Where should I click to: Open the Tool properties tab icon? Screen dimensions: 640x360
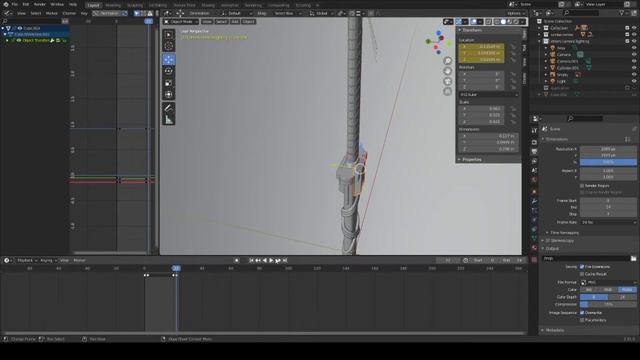point(534,131)
